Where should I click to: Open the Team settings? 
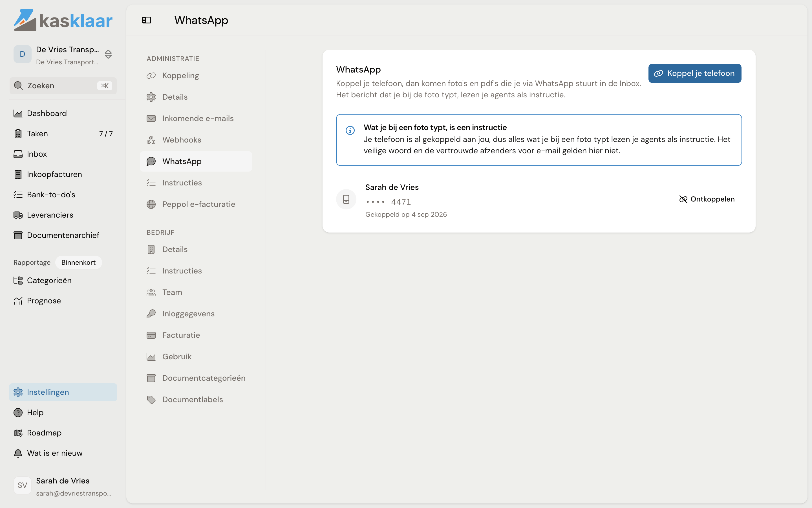pyautogui.click(x=196, y=292)
